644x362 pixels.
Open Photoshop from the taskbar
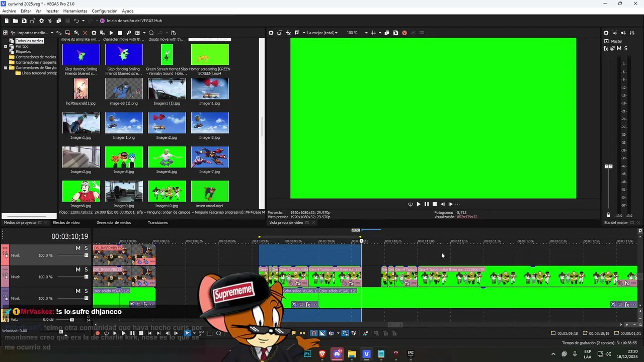(307, 354)
